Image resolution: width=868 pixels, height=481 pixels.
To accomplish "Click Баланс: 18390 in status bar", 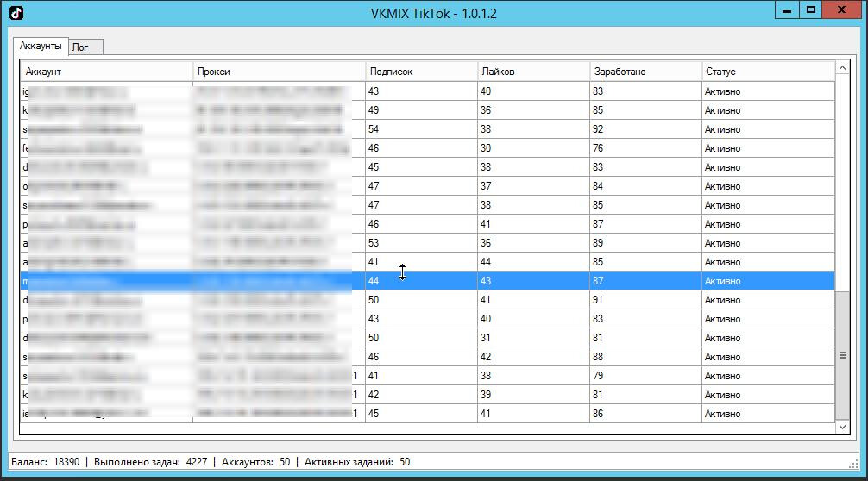I will point(46,462).
